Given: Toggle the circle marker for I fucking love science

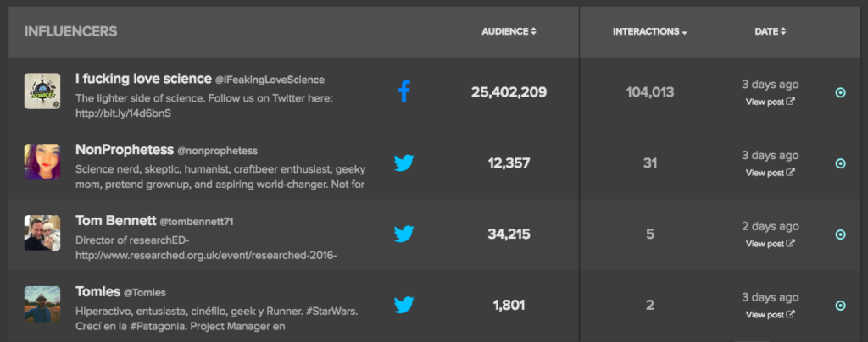Looking at the screenshot, I should pyautogui.click(x=840, y=93).
